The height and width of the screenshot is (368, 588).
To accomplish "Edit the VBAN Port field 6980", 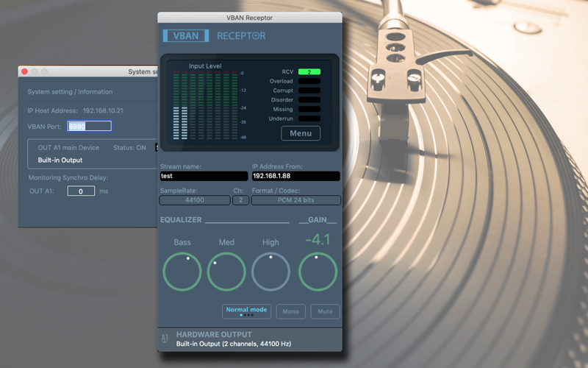I will (89, 126).
